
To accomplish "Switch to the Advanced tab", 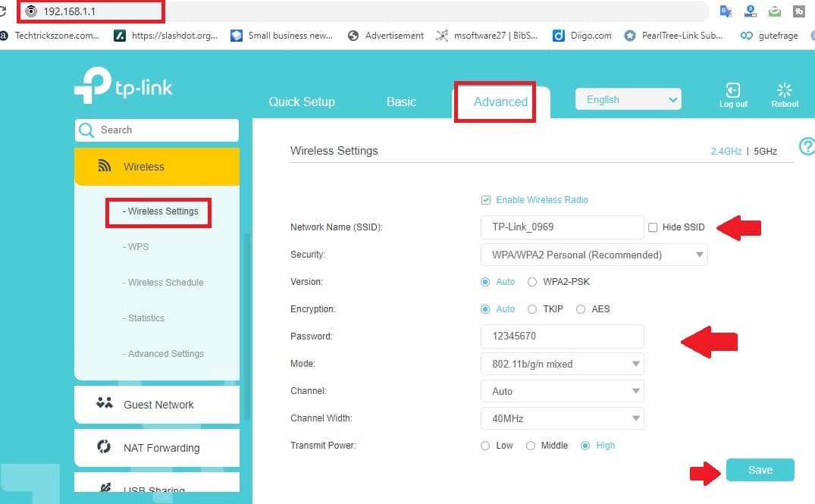I will tap(500, 102).
